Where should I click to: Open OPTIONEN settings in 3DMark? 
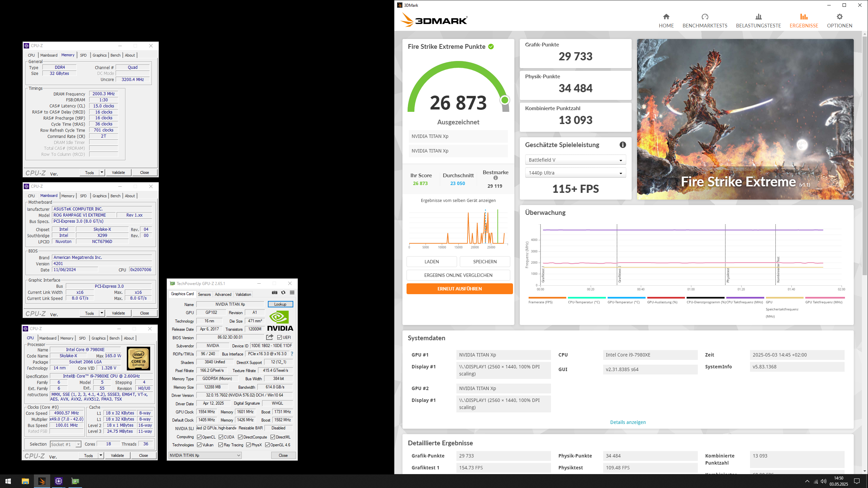840,21
